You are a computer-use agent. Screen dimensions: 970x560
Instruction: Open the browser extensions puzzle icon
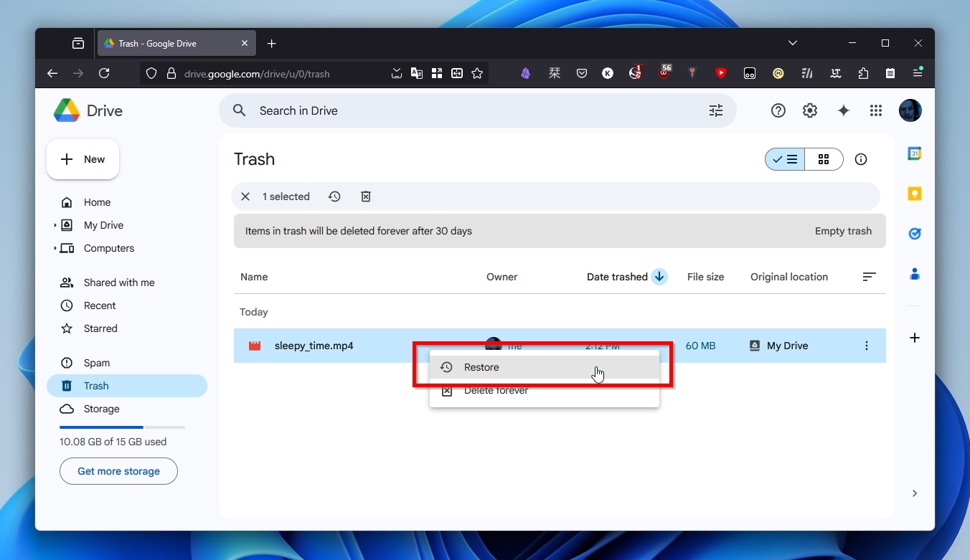pyautogui.click(x=863, y=73)
